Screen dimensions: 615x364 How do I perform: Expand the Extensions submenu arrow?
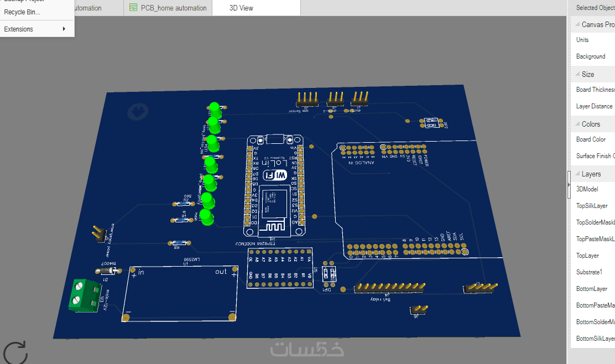(x=64, y=29)
